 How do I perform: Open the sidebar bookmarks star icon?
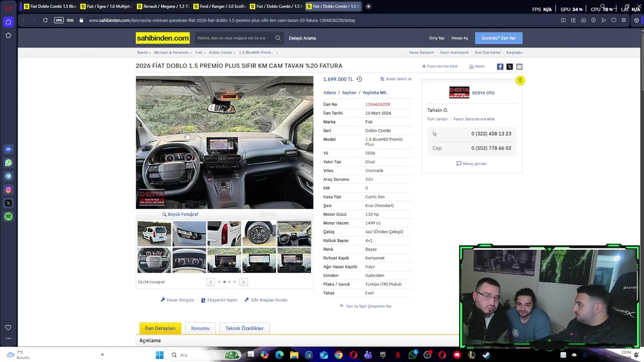(8, 35)
